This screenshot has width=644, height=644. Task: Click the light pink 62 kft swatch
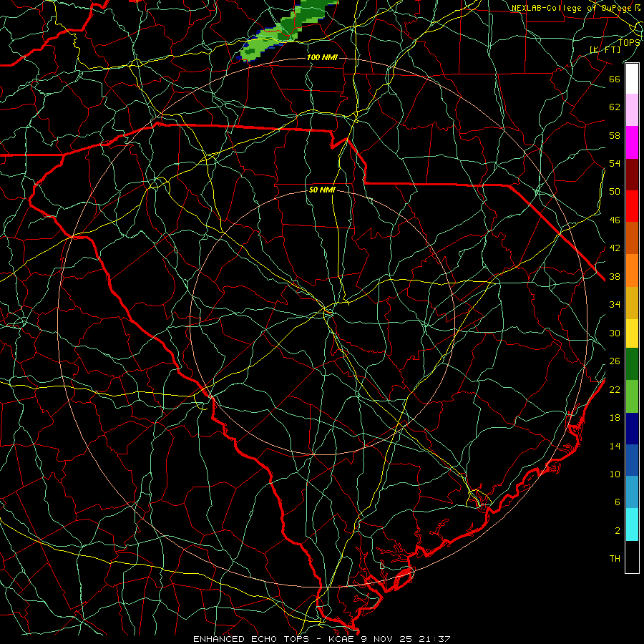[632, 110]
